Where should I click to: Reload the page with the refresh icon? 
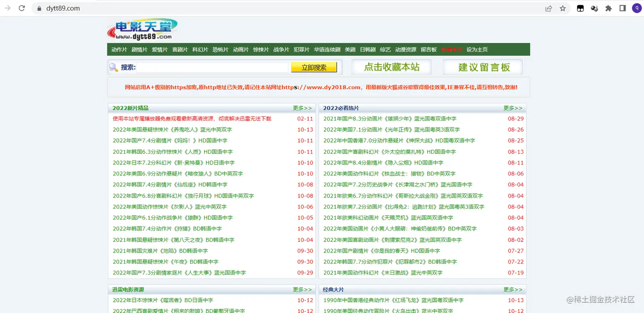22,8
